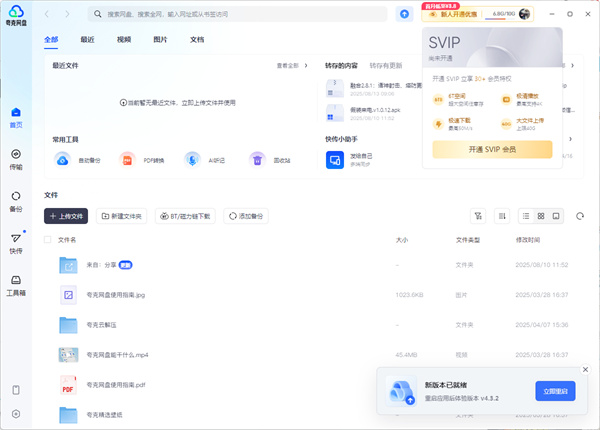Viewport: 600px width, 430px height.
Task: Click the 6.8G/10G storage usage bar
Action: click(501, 14)
